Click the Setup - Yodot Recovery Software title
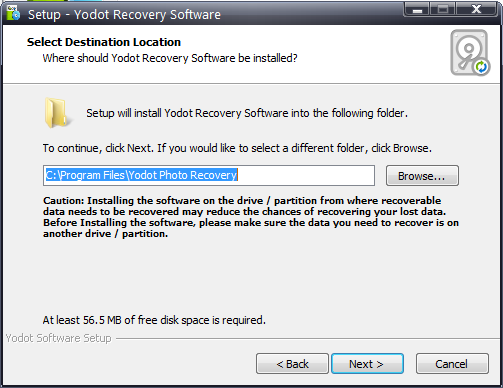This screenshot has height=388, width=503. (x=124, y=15)
